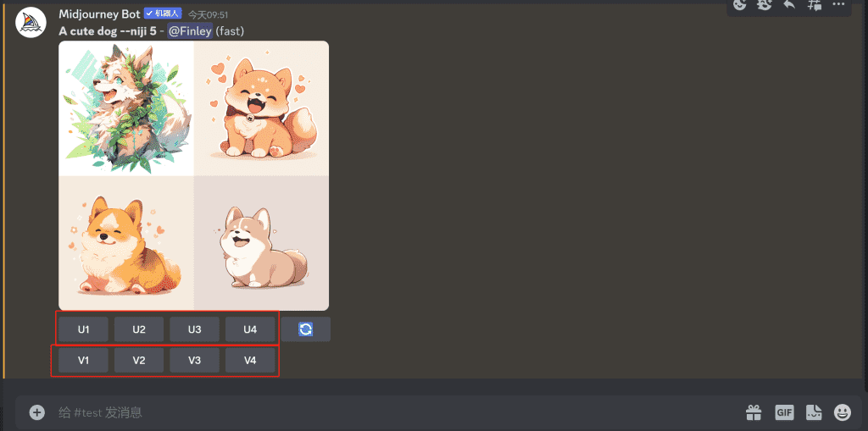This screenshot has width=868, height=431.
Task: Focus the #test message input field
Action: [x=381, y=412]
